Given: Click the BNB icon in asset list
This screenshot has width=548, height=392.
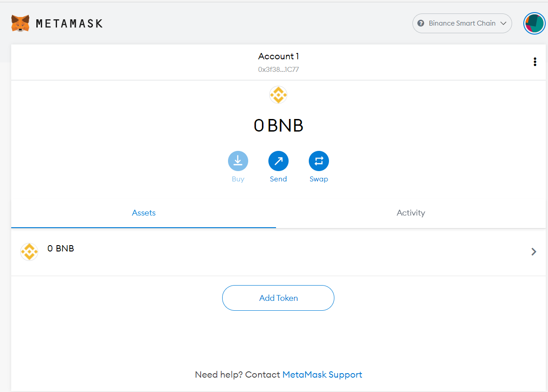Looking at the screenshot, I should tap(29, 252).
